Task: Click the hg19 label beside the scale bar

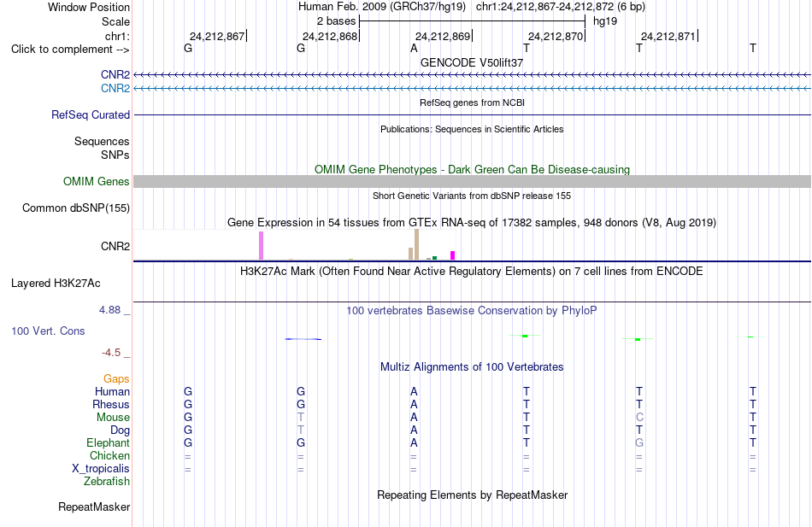Action: (605, 21)
